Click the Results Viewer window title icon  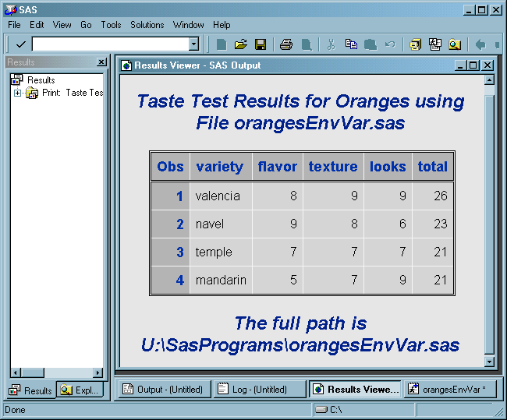point(126,65)
